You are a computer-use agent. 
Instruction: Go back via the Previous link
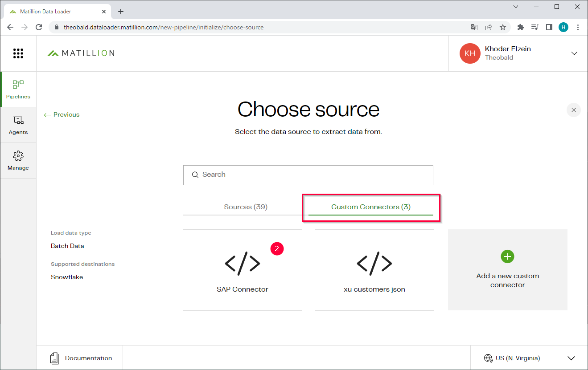[x=62, y=114]
